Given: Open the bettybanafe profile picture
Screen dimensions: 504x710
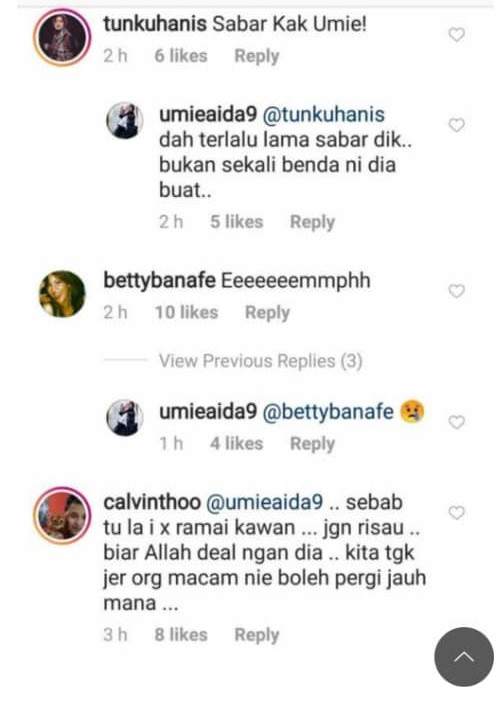Looking at the screenshot, I should tap(62, 293).
